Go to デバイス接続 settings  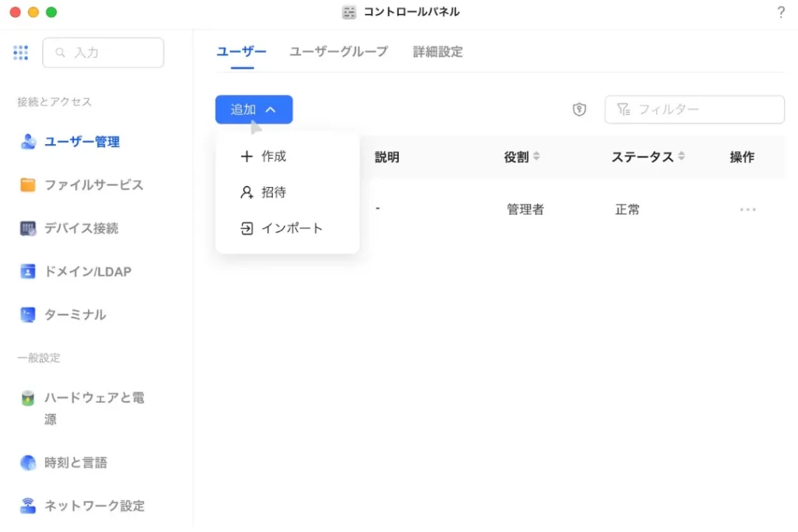pos(81,228)
